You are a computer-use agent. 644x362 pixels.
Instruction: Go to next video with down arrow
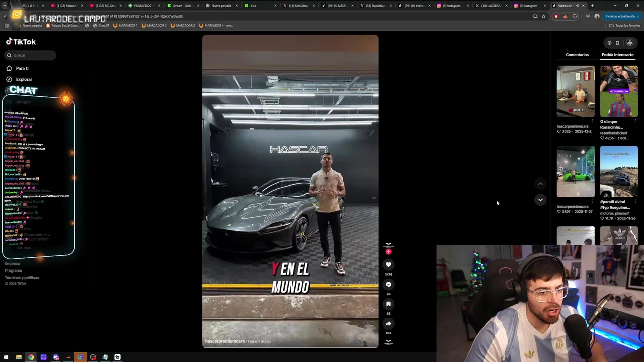(x=540, y=200)
